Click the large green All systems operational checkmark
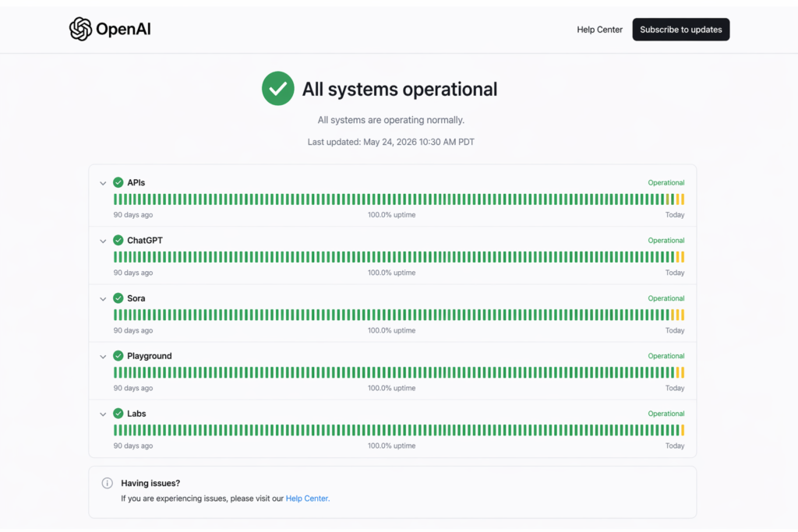The height and width of the screenshot is (532, 798). click(277, 89)
